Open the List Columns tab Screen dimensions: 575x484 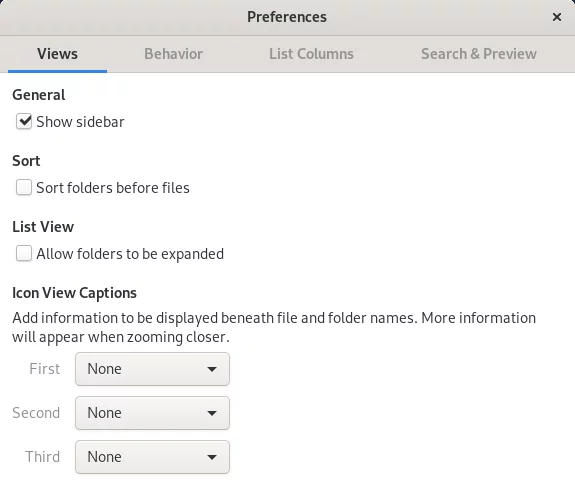[x=311, y=54]
